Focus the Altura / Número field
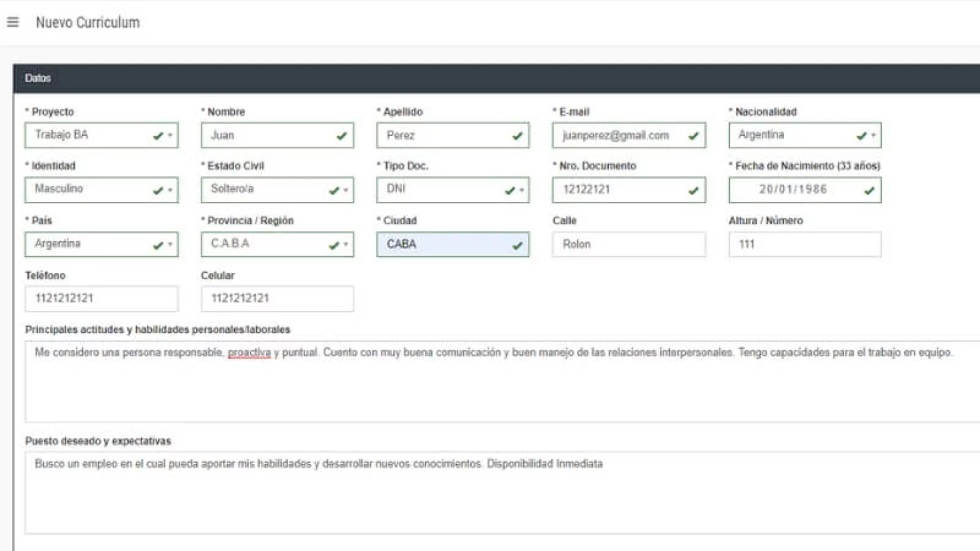The image size is (980, 551). pyautogui.click(x=804, y=244)
